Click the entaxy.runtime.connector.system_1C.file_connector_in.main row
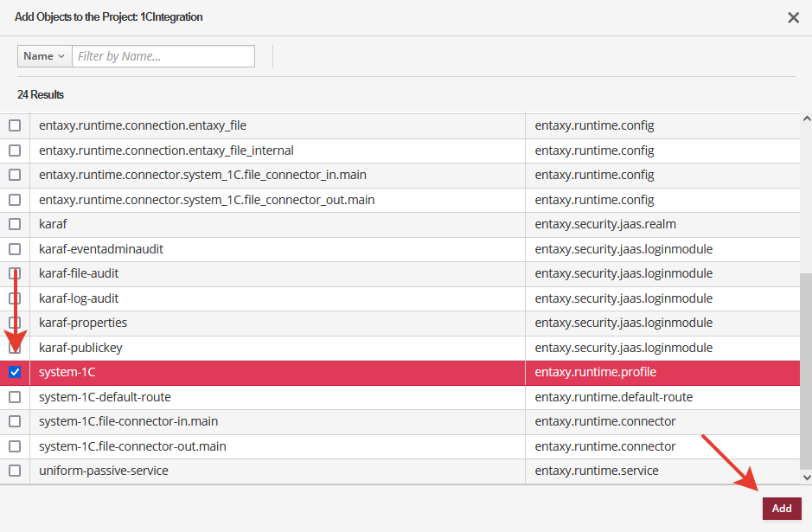This screenshot has height=532, width=812. [259, 175]
